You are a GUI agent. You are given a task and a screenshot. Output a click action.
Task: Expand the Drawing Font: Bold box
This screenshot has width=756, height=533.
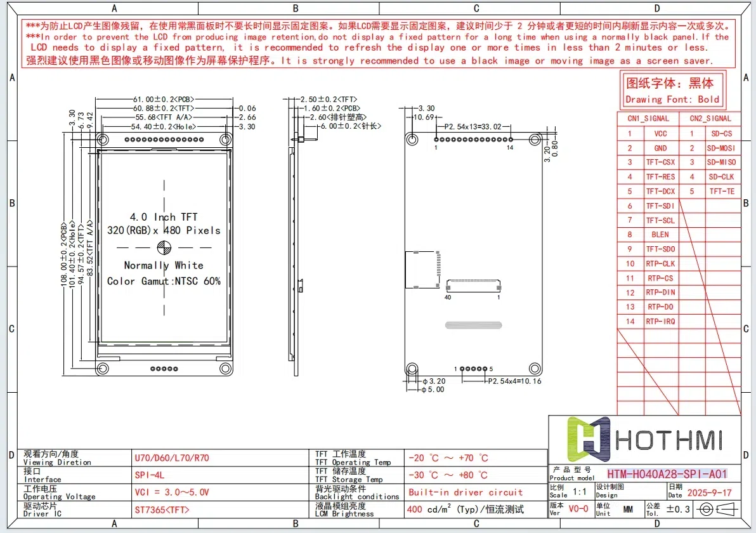[672, 91]
